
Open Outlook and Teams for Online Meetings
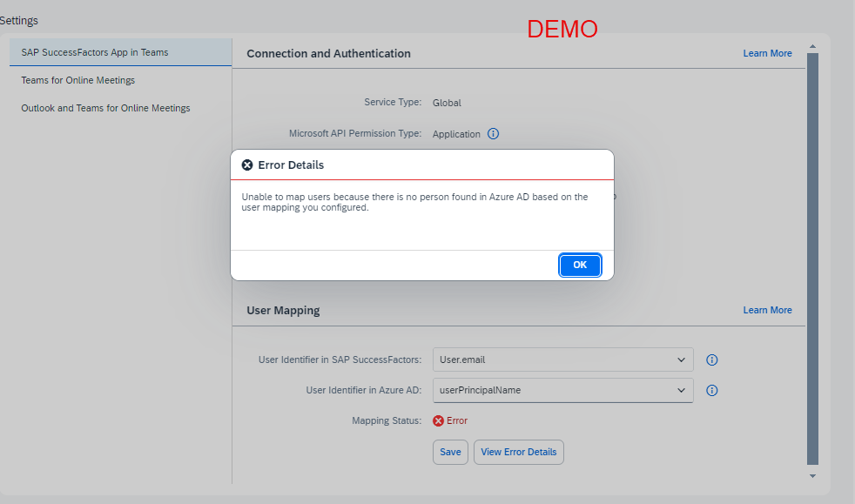[x=105, y=108]
